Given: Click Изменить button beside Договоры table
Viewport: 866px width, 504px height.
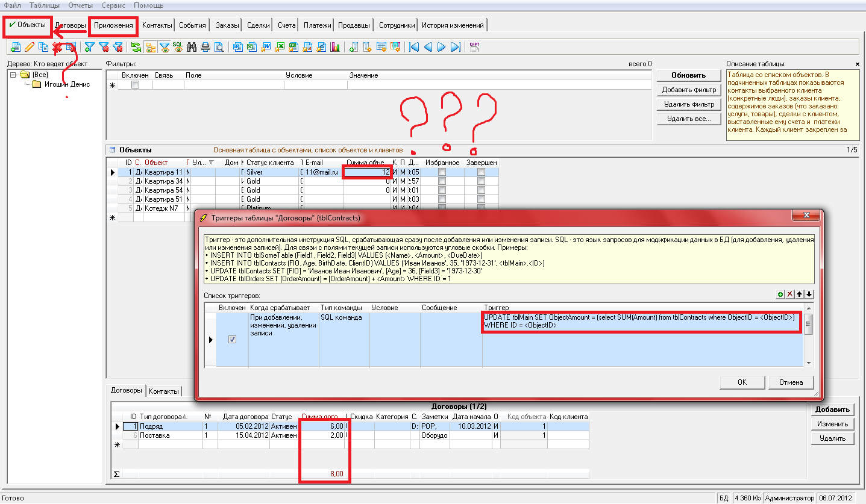Looking at the screenshot, I should [832, 424].
